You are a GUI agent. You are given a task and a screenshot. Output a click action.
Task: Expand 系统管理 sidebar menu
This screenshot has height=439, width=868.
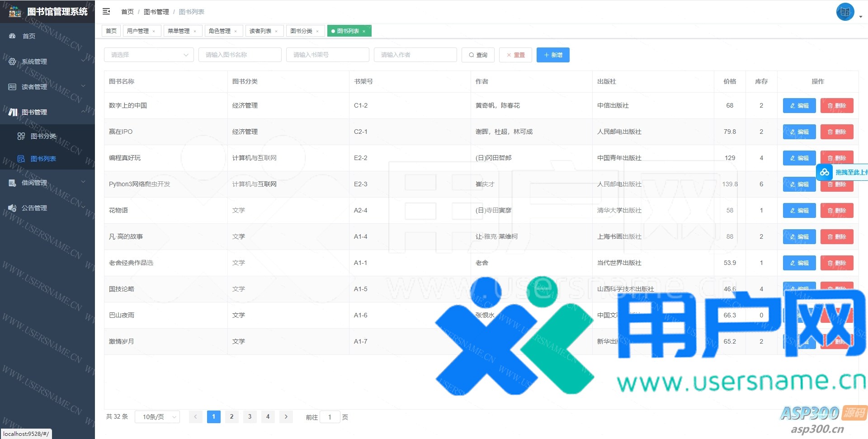point(34,61)
